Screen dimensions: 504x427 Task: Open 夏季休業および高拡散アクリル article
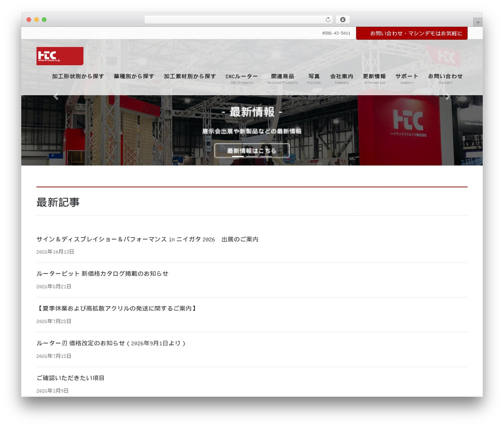pos(117,308)
